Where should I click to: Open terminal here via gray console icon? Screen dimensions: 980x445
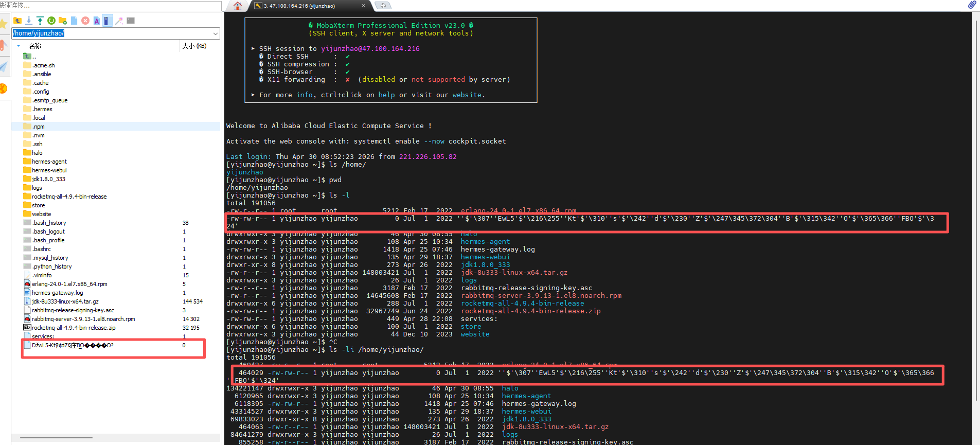coord(131,21)
